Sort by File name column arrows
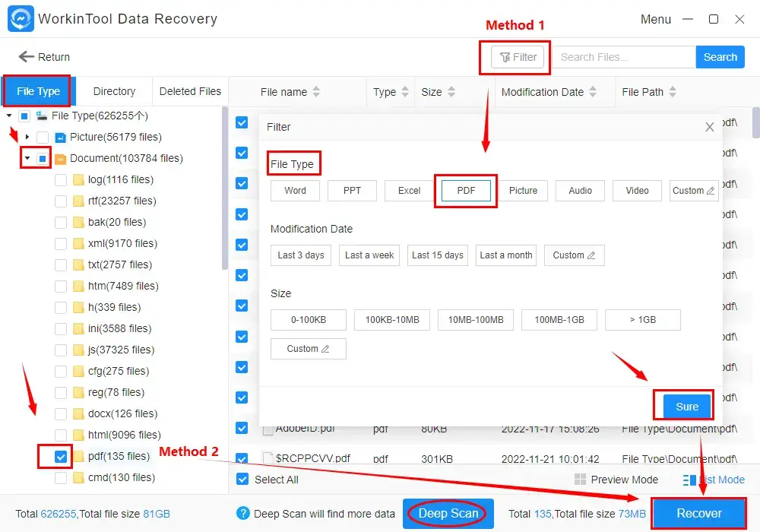Screen dimensions: 760x532 coord(316,91)
